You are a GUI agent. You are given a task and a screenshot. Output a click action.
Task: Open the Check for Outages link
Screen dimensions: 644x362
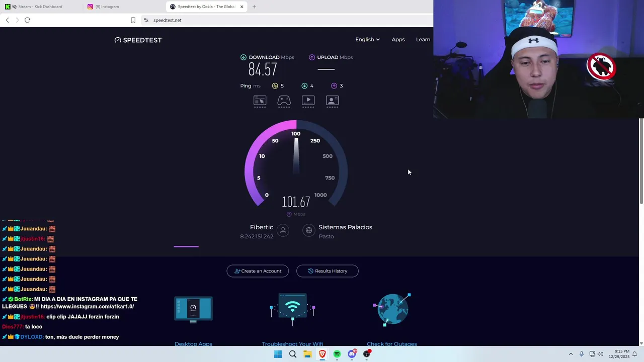click(392, 344)
